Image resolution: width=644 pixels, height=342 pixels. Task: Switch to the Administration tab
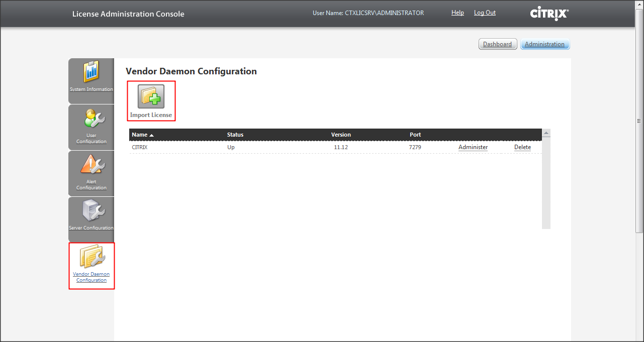(544, 44)
